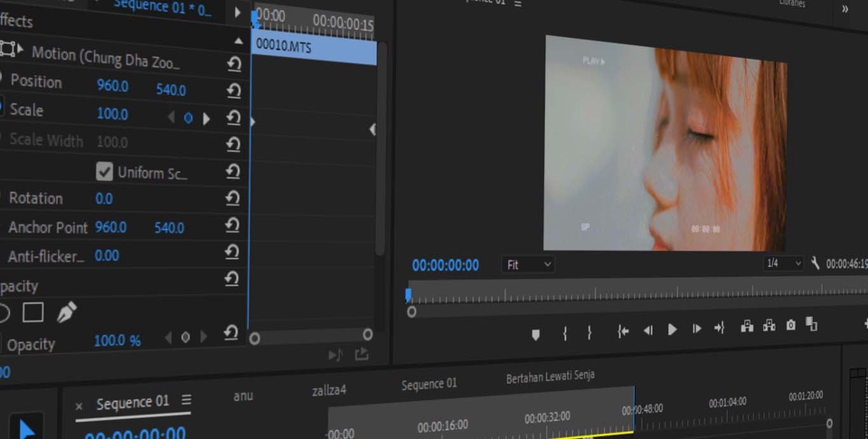Select the Selection tool arrow

coord(25,430)
